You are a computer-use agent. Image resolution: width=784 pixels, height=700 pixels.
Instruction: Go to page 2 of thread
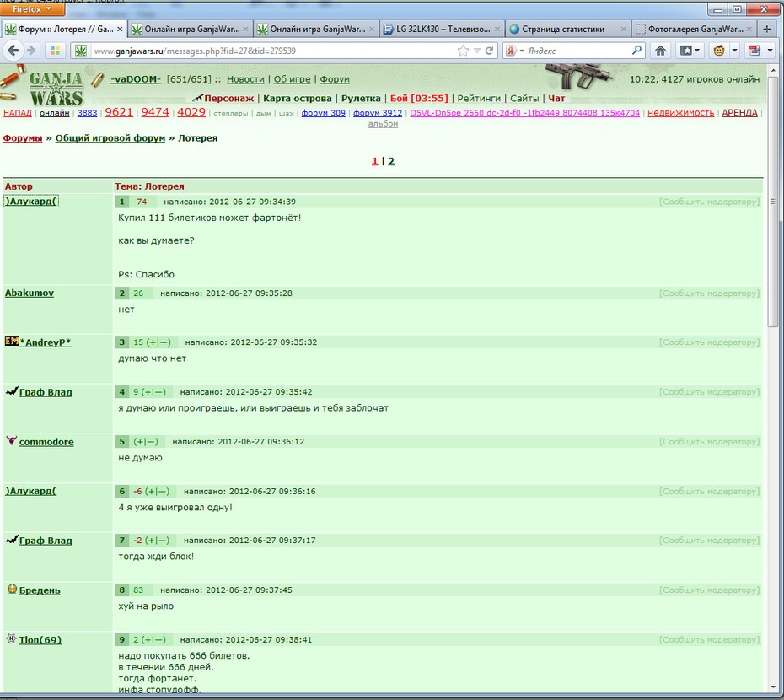point(391,161)
